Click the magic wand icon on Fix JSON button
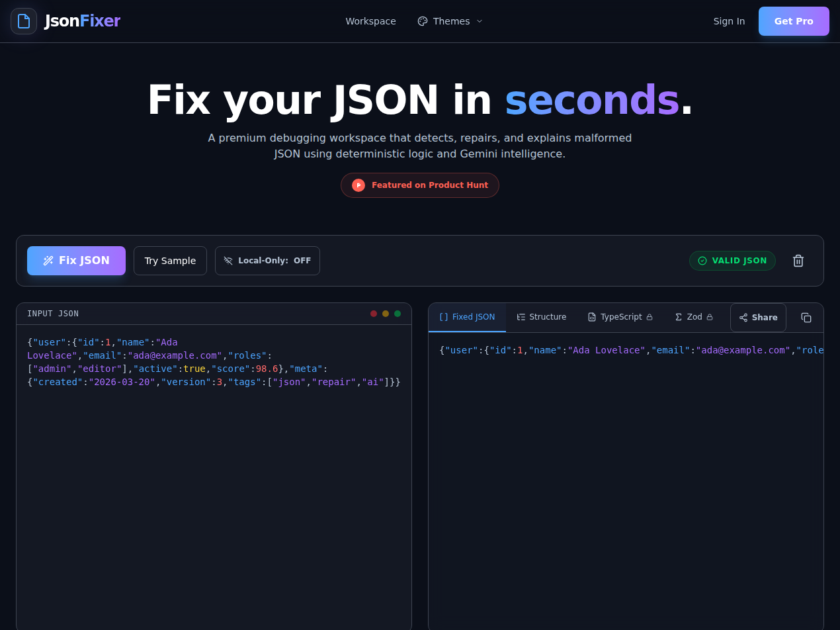This screenshot has width=840, height=630. point(48,260)
